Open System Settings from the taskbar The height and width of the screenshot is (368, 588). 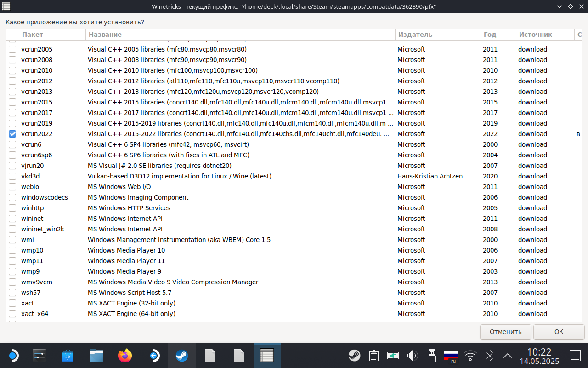(40, 355)
